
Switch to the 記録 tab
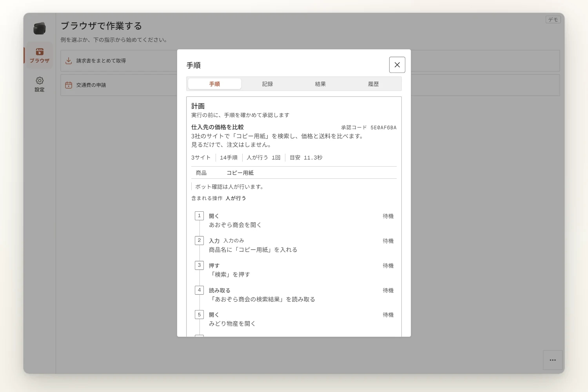point(267,84)
